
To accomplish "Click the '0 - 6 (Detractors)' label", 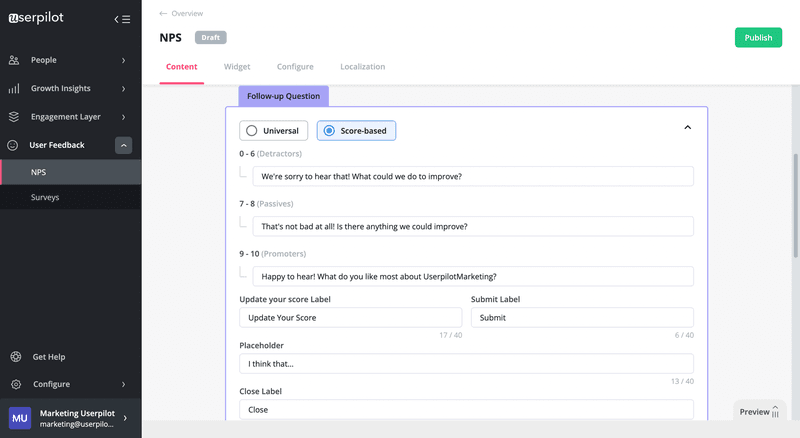I will 270,154.
